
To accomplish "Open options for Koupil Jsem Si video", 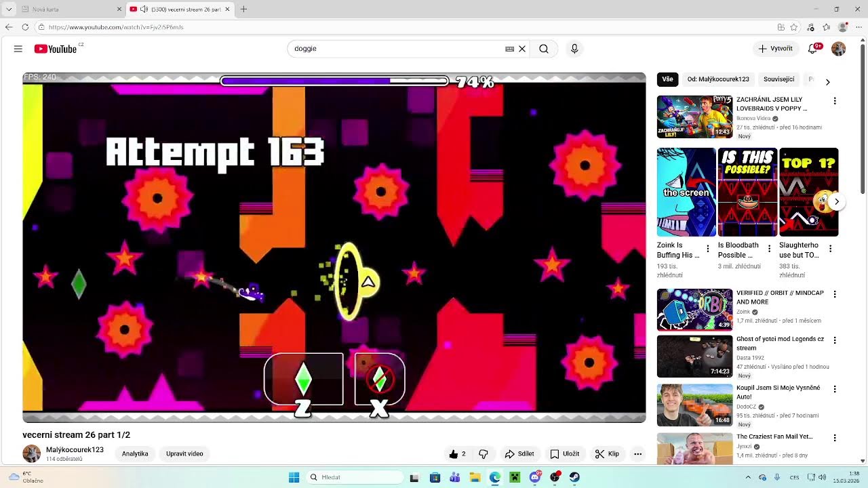I will click(x=835, y=389).
